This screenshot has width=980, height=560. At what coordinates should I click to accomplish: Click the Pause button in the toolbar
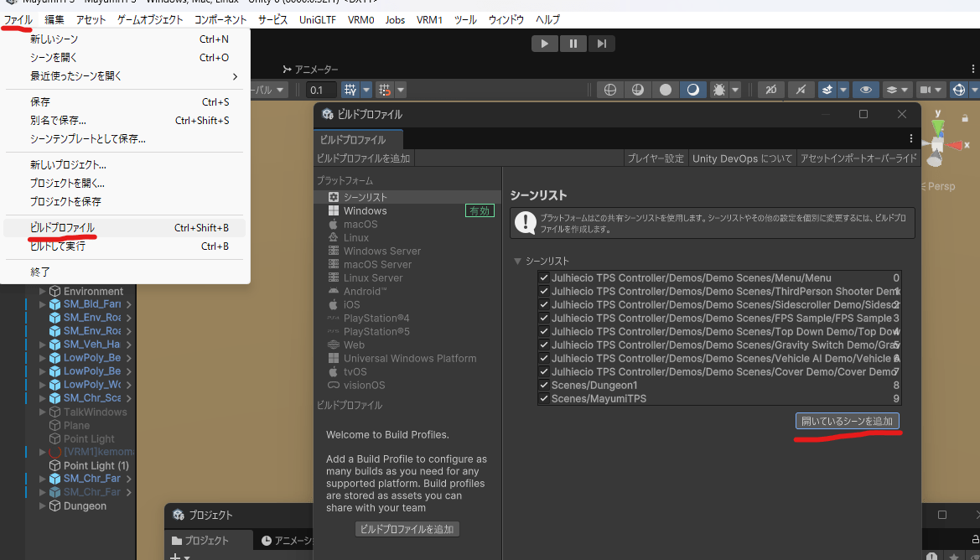pos(573,44)
